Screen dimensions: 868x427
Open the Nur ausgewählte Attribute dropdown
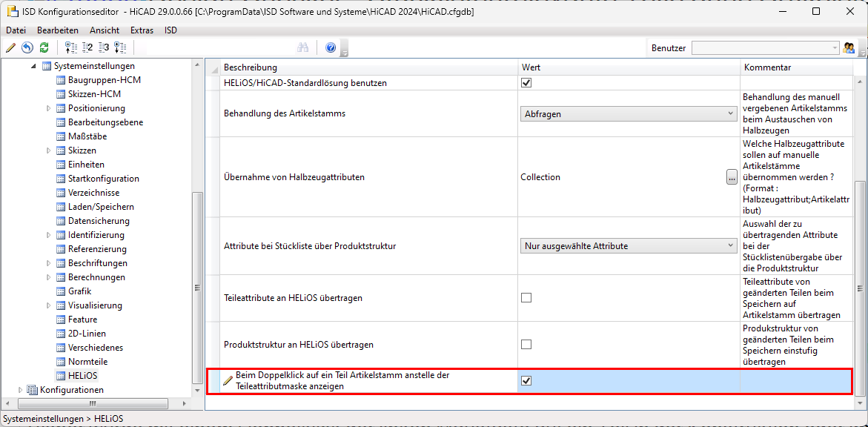[627, 246]
